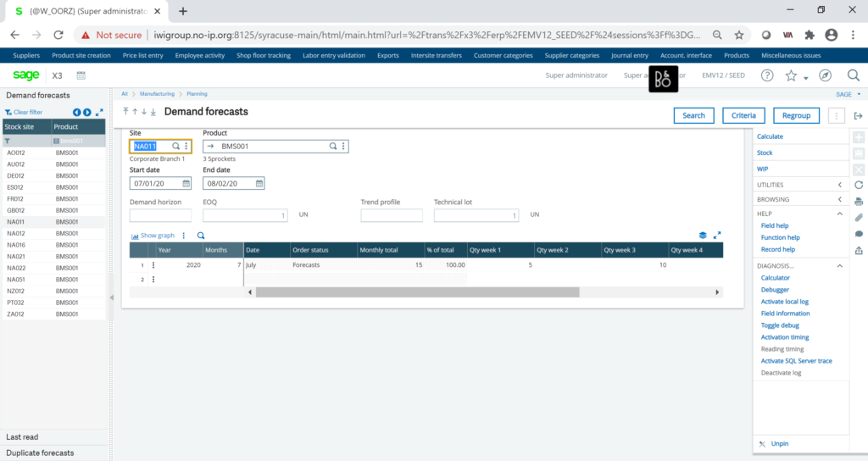Click the comment bubble icon
This screenshot has height=461, width=868.
point(859,234)
